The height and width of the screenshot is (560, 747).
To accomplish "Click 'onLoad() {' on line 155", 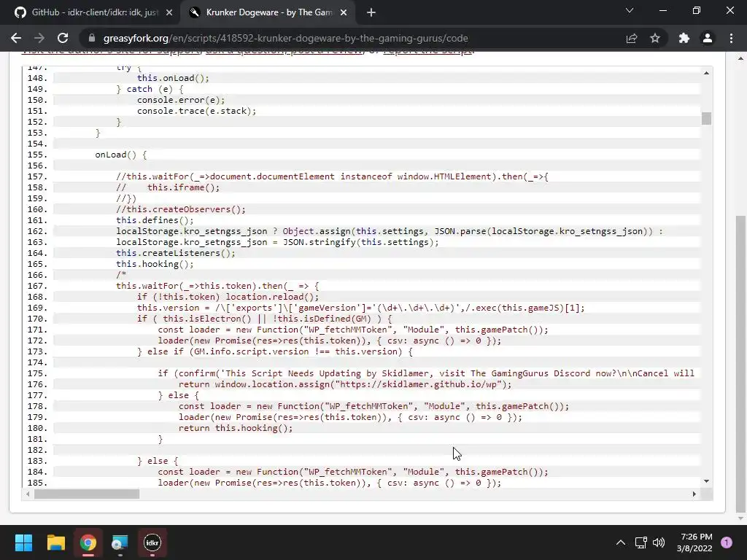I will 121,155.
